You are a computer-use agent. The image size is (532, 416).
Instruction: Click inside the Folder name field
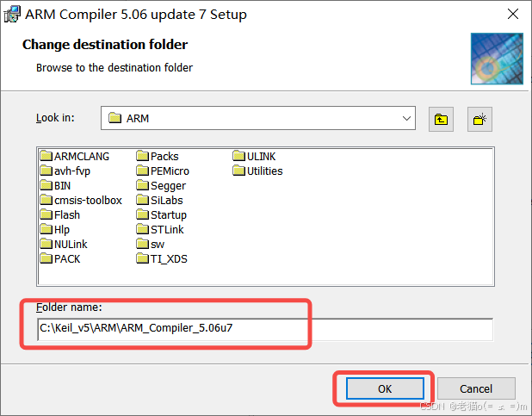click(x=265, y=329)
